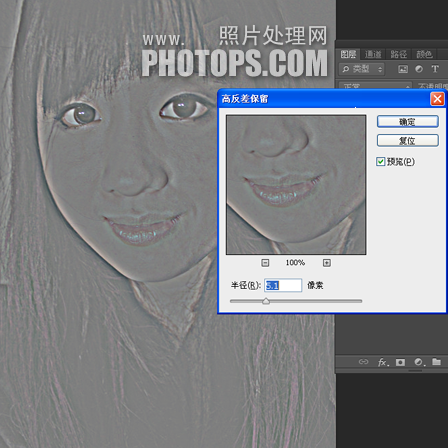Open the 类型 layer filter dropdown

click(x=362, y=69)
